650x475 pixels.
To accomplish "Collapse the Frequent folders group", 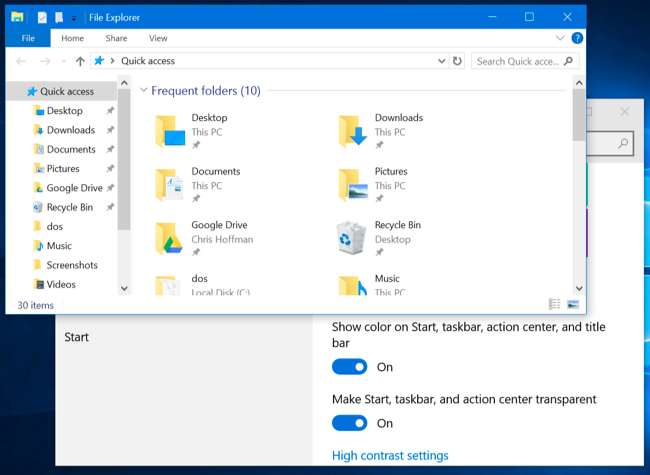I will pos(144,91).
